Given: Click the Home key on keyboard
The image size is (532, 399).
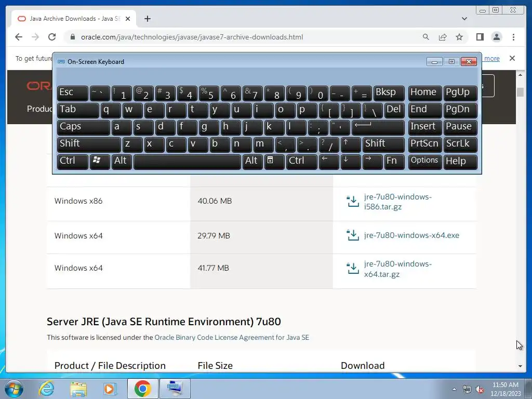Looking at the screenshot, I should click(425, 93).
